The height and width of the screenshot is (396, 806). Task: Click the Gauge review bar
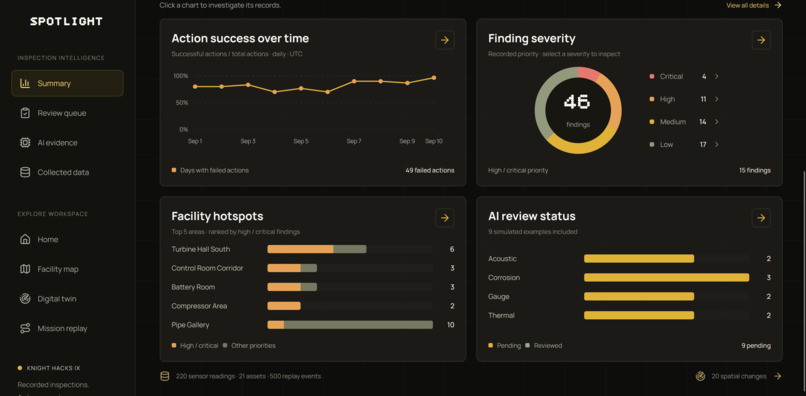click(x=639, y=297)
